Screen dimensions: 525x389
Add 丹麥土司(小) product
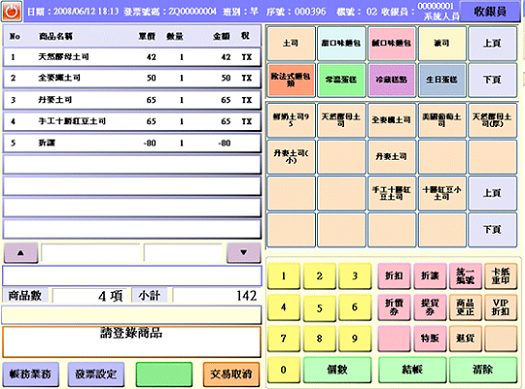(291, 156)
